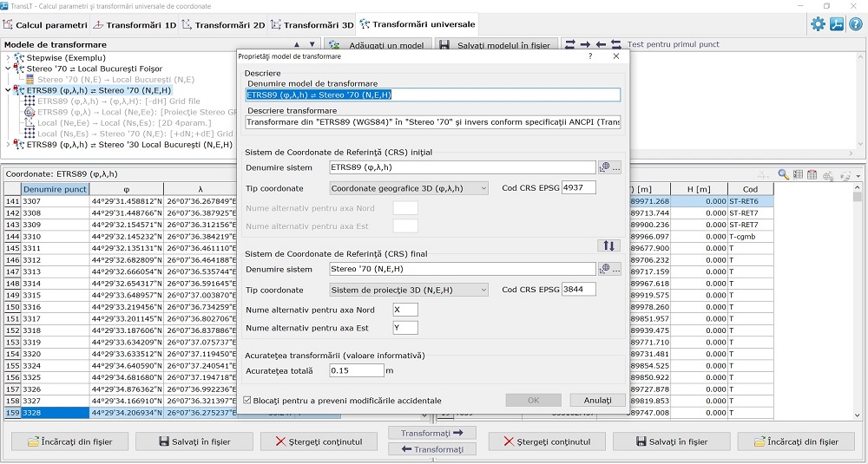Image resolution: width=868 pixels, height=464 pixels.
Task: Click the Descriere transformare text field
Action: click(x=433, y=121)
